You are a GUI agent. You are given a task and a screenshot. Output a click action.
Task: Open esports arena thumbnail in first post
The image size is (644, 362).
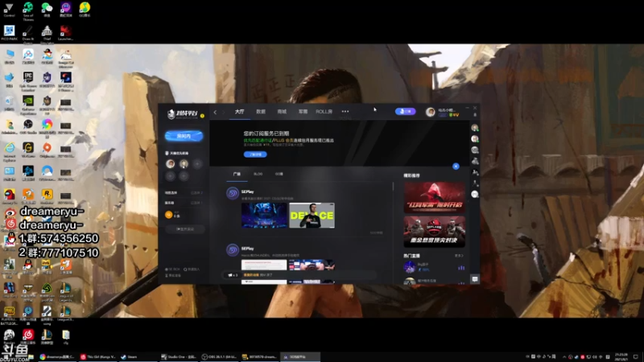pyautogui.click(x=264, y=216)
